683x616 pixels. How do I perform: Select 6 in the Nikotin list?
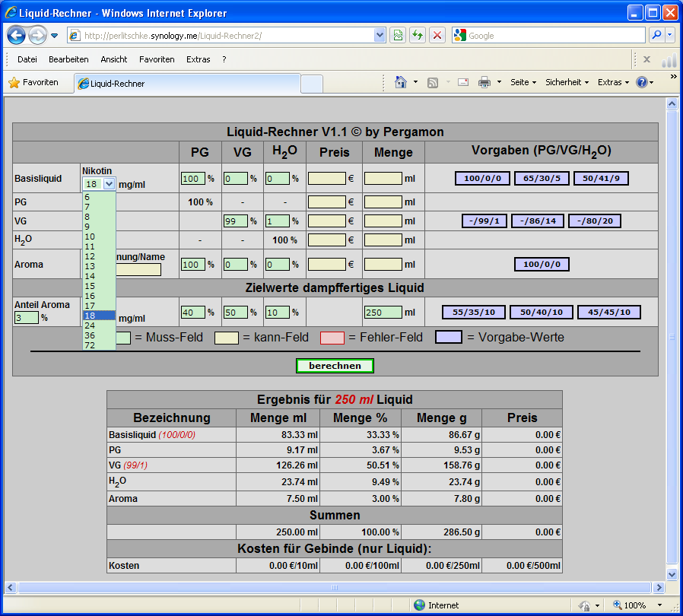[99, 197]
